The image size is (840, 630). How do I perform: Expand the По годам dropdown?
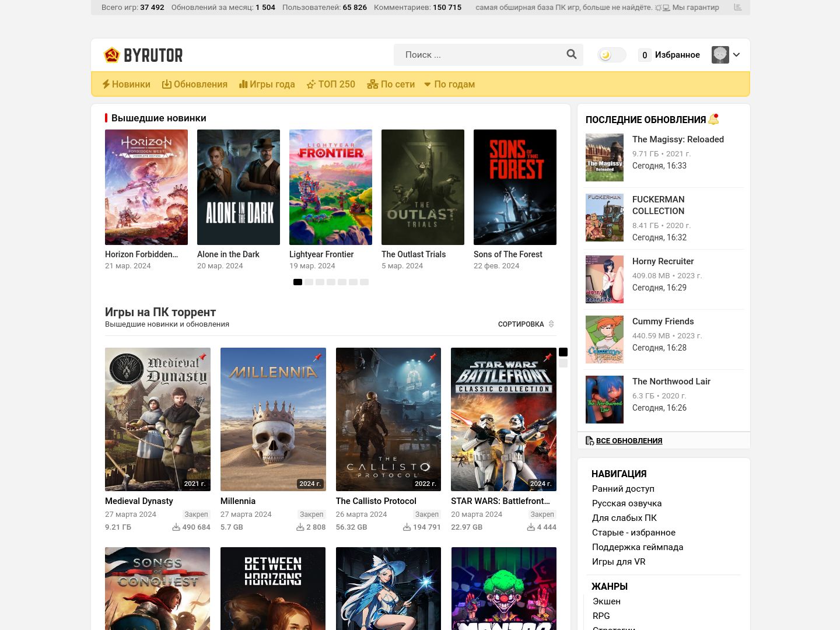tap(450, 84)
